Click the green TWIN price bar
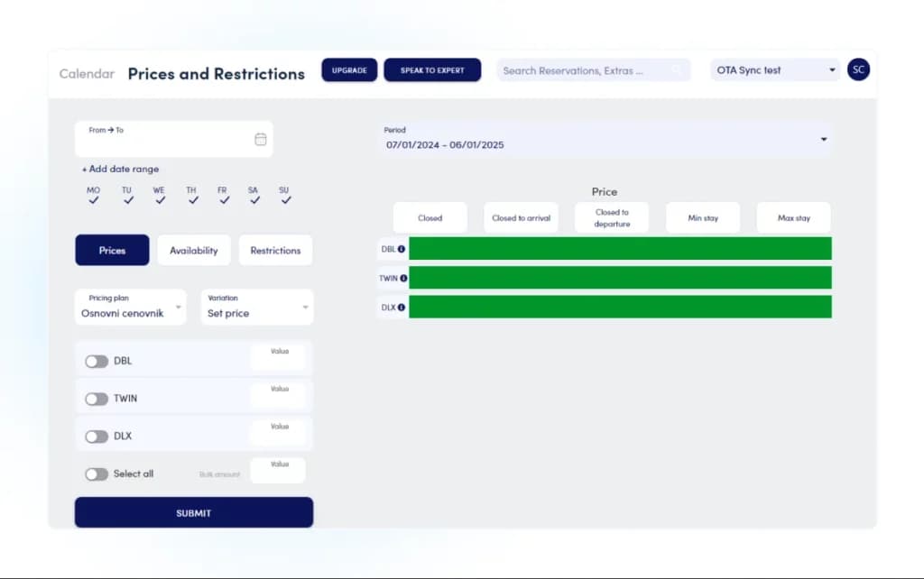This screenshot has height=579, width=924. (x=621, y=278)
